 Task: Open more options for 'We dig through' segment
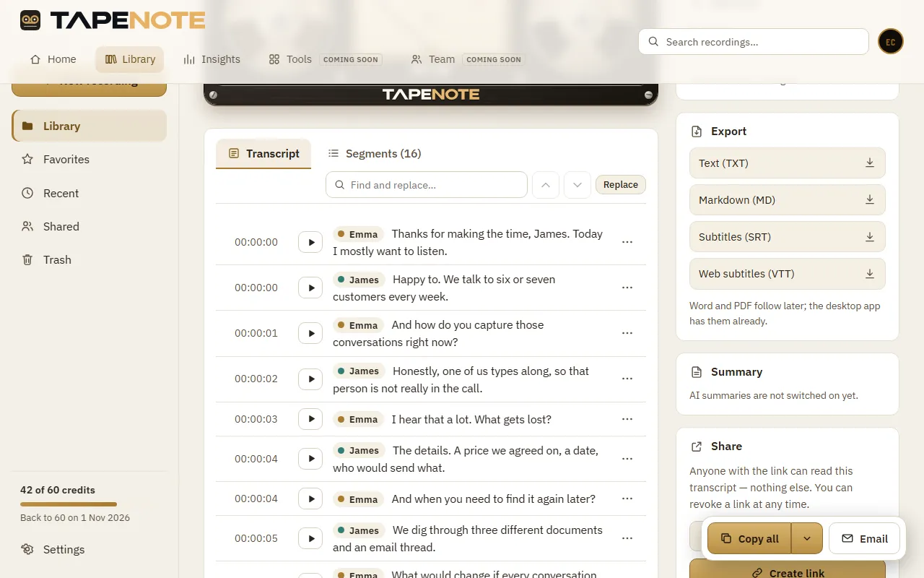pyautogui.click(x=627, y=538)
